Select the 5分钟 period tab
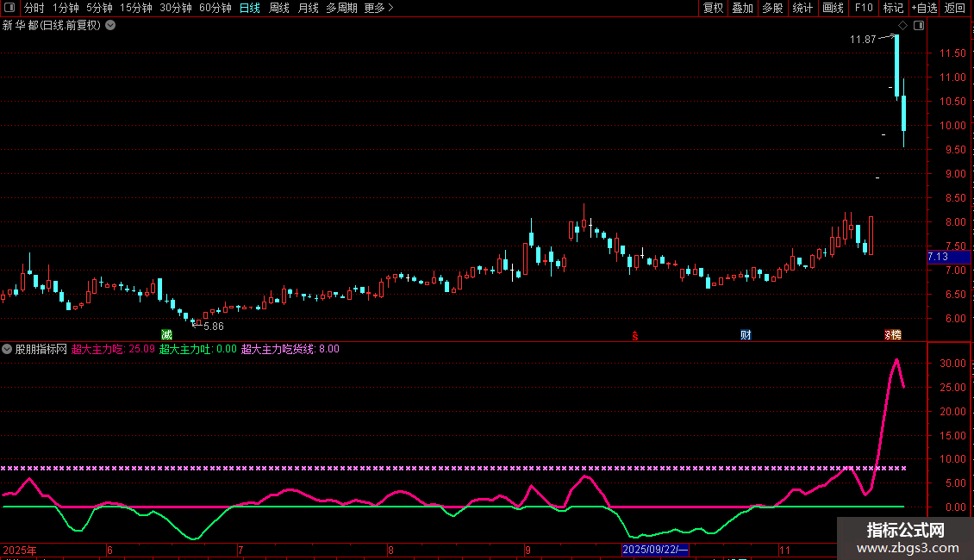Image resolution: width=974 pixels, height=560 pixels. click(99, 8)
